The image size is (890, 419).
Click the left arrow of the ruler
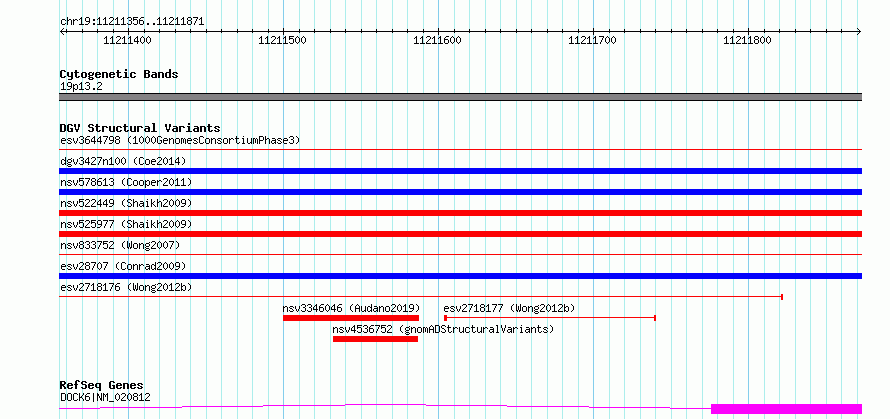pos(62,32)
